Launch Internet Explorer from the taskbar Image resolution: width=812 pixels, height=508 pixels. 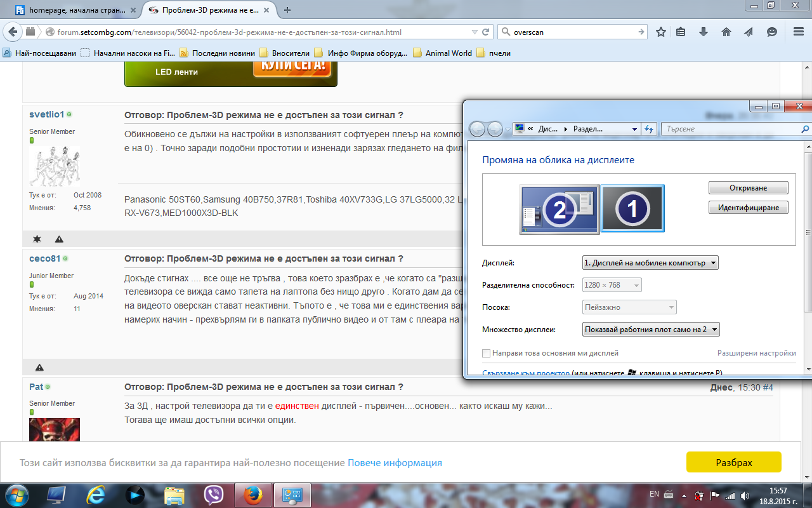(96, 494)
